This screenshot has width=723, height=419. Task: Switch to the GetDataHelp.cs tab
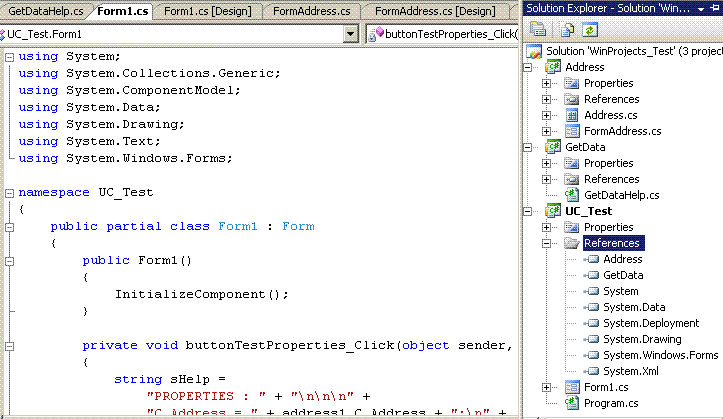click(x=46, y=11)
